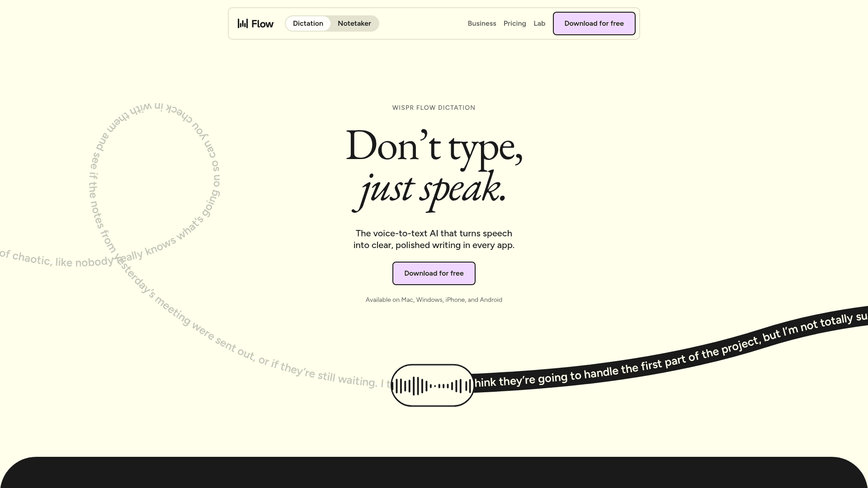The image size is (868, 488).
Task: Click the audio waveform pill
Action: pos(433,385)
